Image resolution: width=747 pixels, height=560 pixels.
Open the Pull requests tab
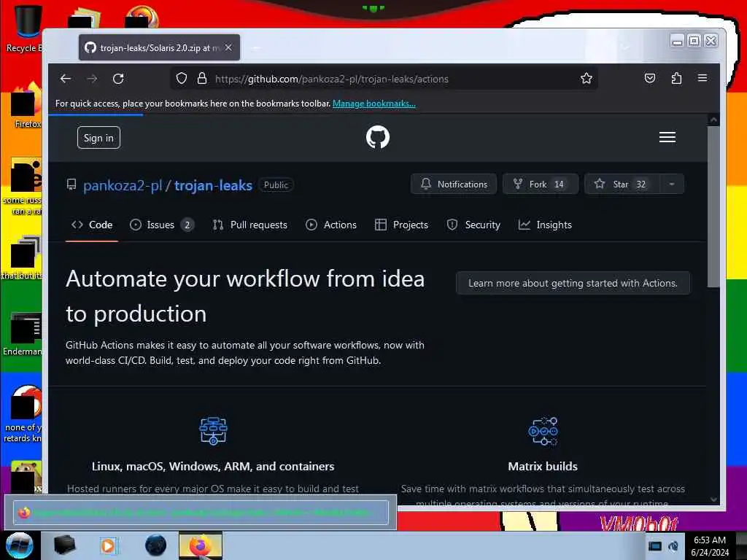[x=250, y=225]
